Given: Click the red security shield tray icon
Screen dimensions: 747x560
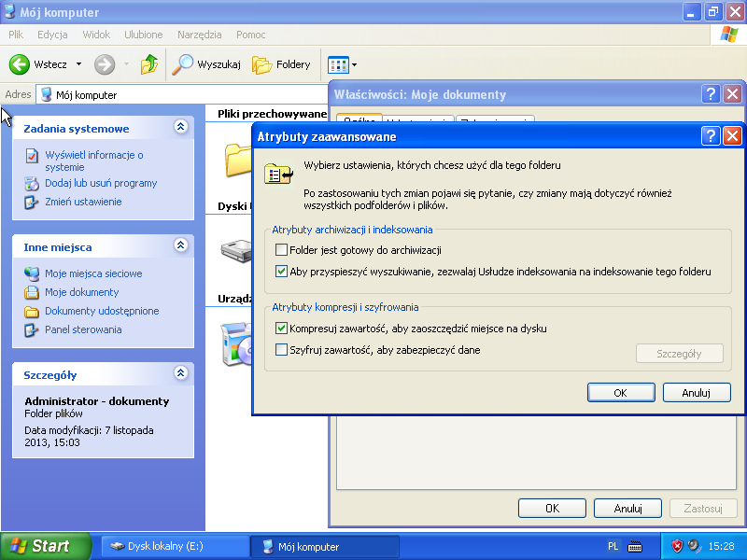Looking at the screenshot, I should tap(677, 546).
